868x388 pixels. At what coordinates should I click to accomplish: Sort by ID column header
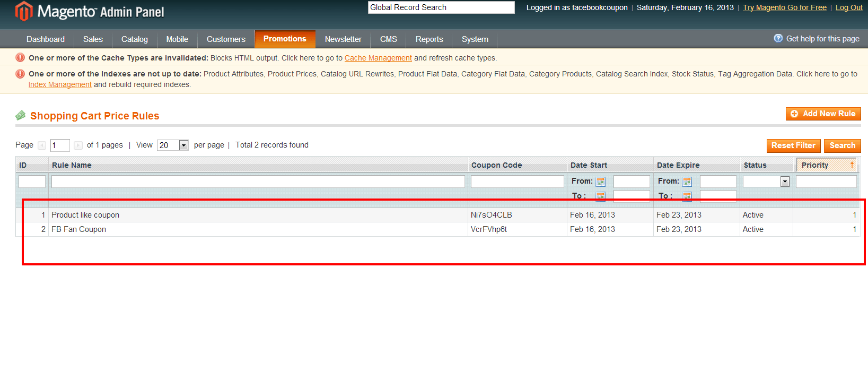tap(23, 165)
